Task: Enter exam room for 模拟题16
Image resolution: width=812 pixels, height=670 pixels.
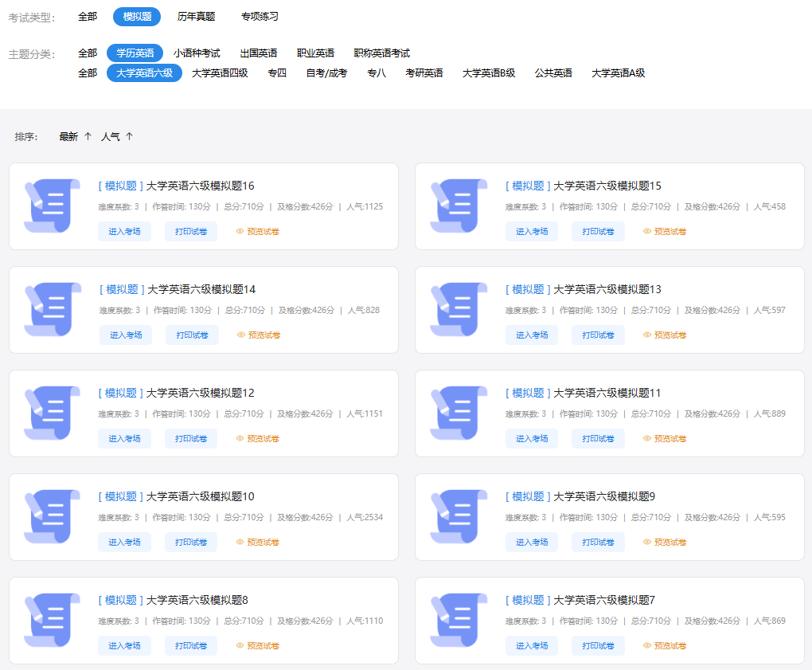Action: pos(124,232)
